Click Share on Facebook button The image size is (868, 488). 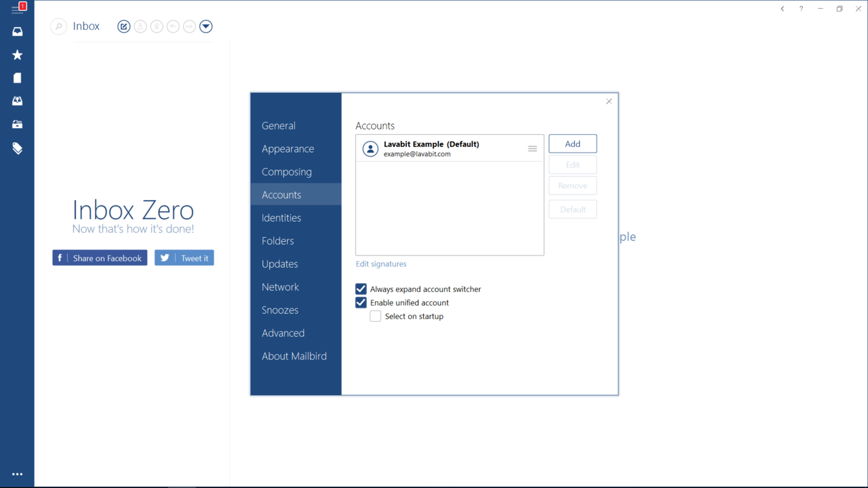100,258
